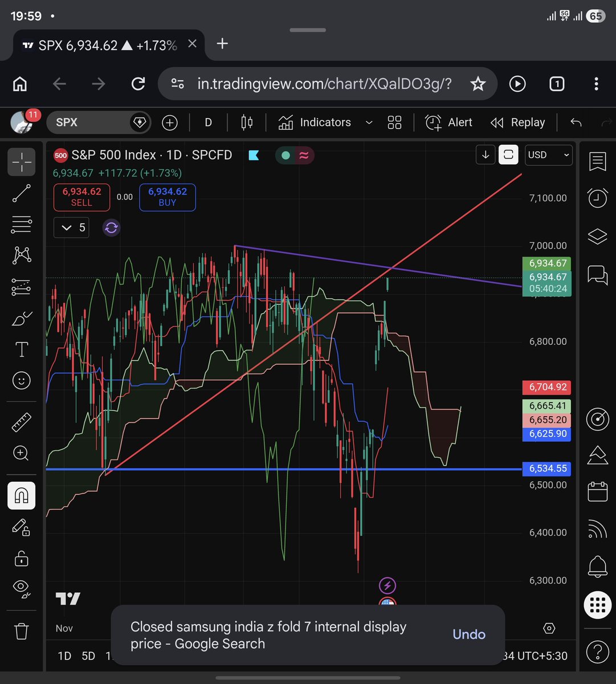Viewport: 616px width, 684px height.
Task: Open the right sidebar pyramid-shaped icon
Action: pos(597,454)
